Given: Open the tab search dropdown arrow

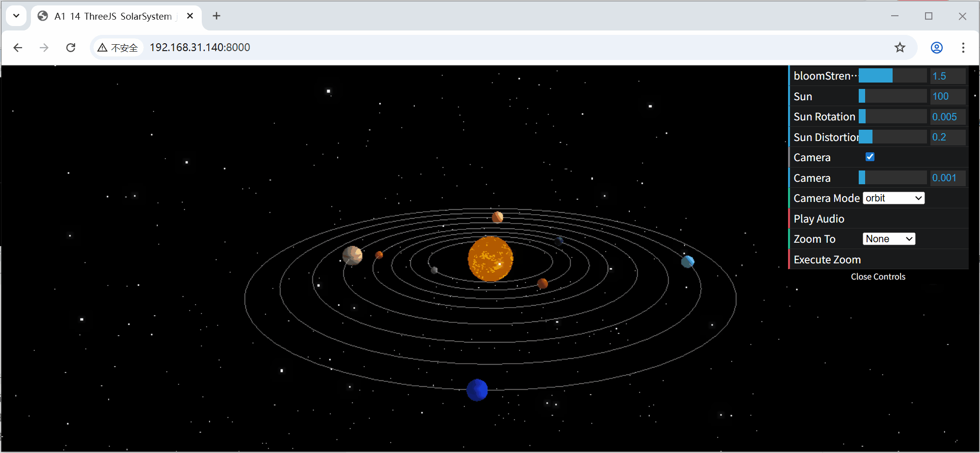Looking at the screenshot, I should tap(16, 16).
